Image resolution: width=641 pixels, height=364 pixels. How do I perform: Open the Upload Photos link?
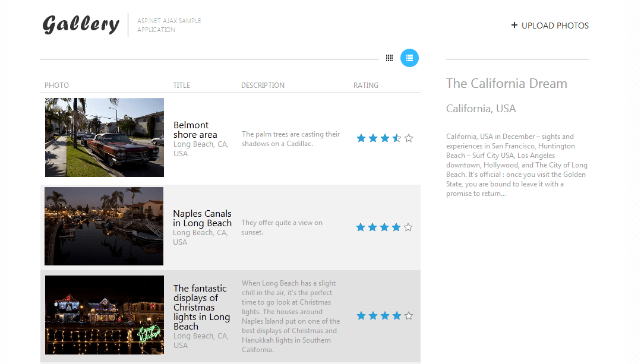coord(555,26)
